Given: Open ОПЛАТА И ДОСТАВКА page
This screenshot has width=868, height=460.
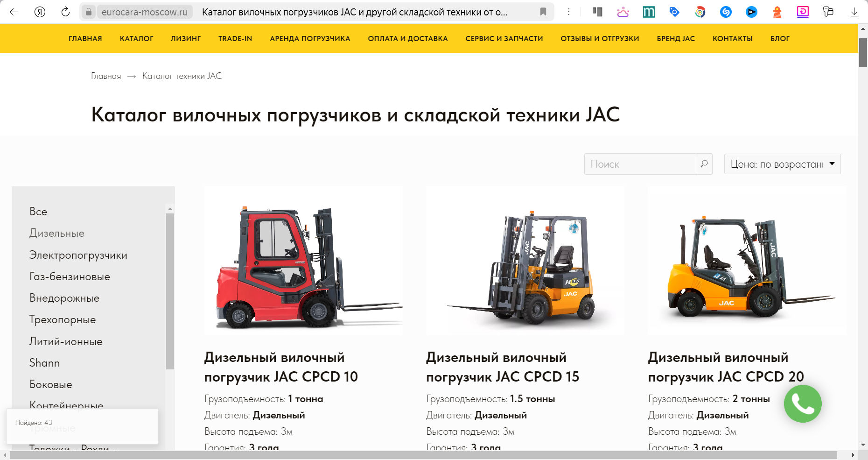Looking at the screenshot, I should pyautogui.click(x=408, y=39).
